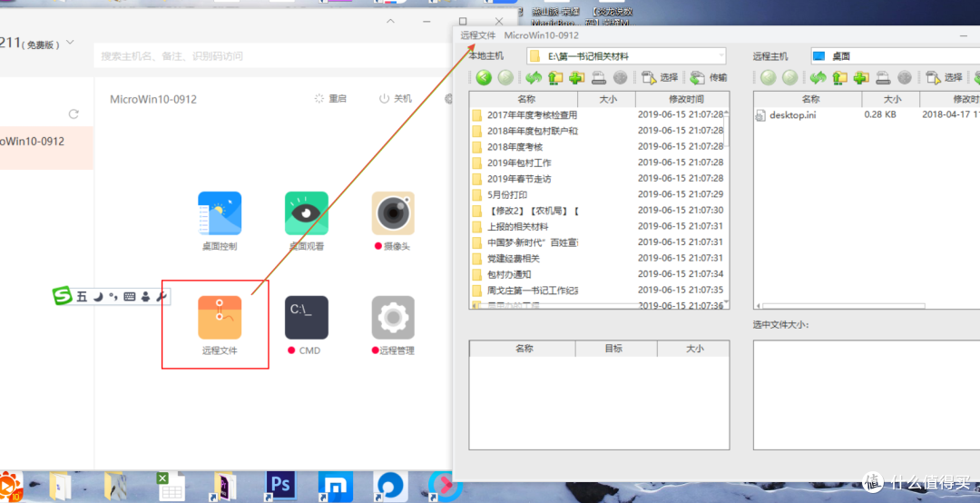Sort local files by 名称 column header
Image resolution: width=980 pixels, height=503 pixels.
[x=524, y=99]
